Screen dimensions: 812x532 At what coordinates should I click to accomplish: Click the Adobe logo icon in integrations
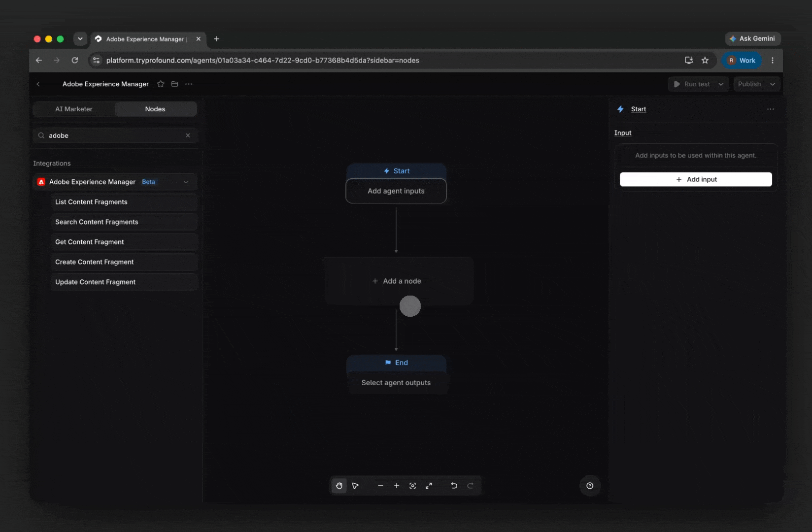(x=41, y=182)
